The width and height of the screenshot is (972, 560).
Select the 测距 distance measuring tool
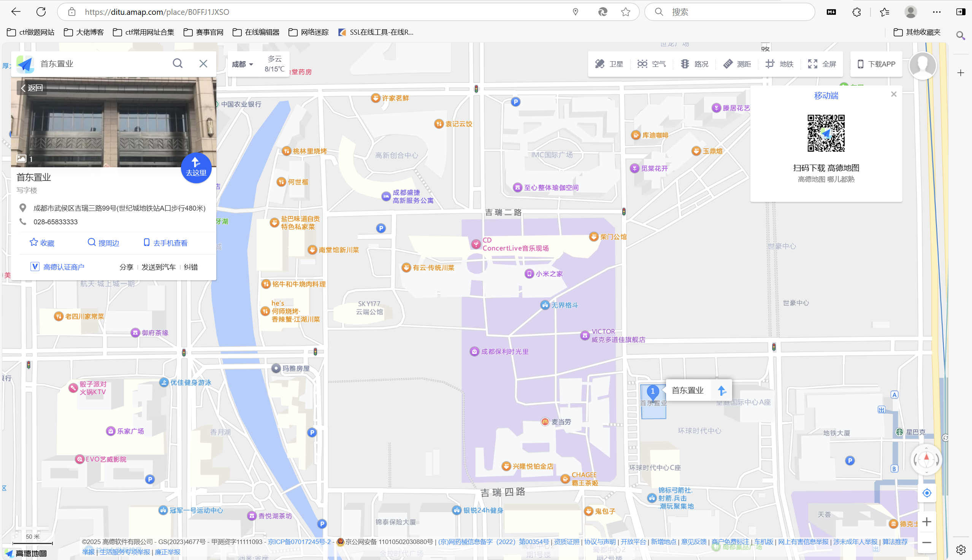pos(737,64)
